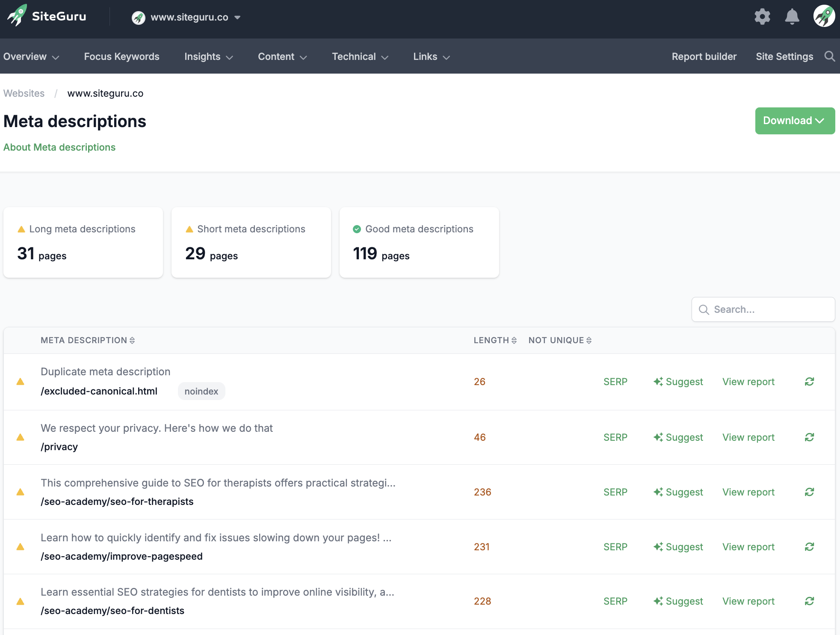The height and width of the screenshot is (635, 840).
Task: Refresh the /excluded-canonical.html row
Action: tap(809, 382)
